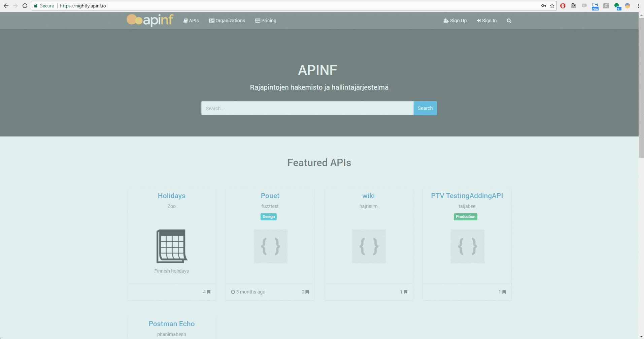Click the fuzztest author text under Pouet

[270, 206]
